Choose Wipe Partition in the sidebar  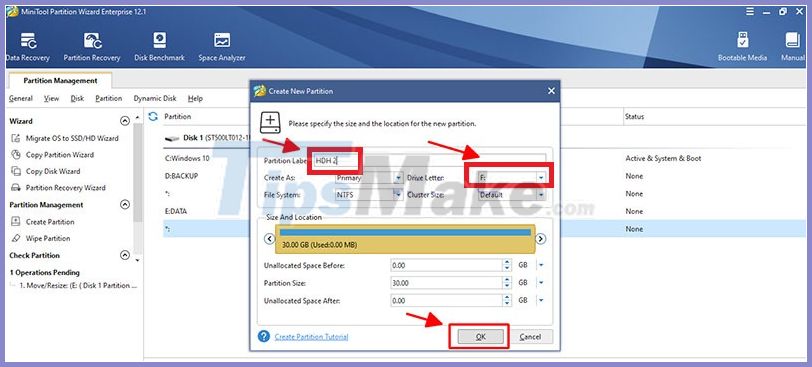pos(41,239)
